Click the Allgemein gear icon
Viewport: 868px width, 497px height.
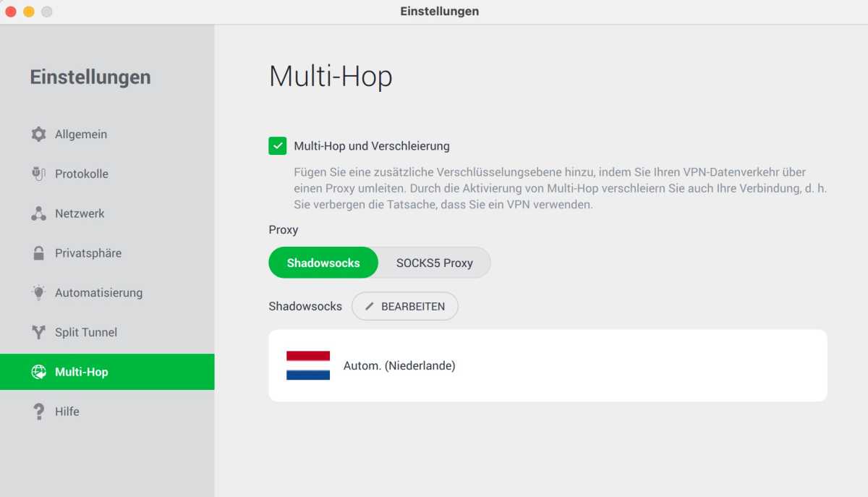[x=38, y=135]
